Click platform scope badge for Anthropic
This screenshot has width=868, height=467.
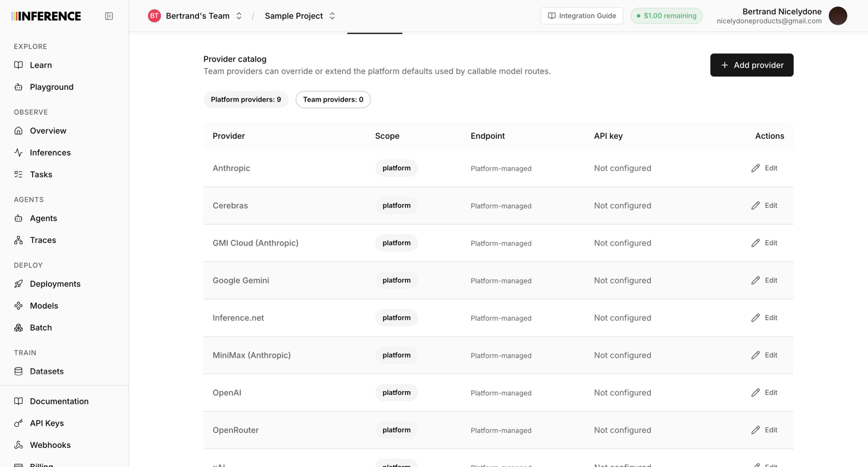pyautogui.click(x=396, y=168)
